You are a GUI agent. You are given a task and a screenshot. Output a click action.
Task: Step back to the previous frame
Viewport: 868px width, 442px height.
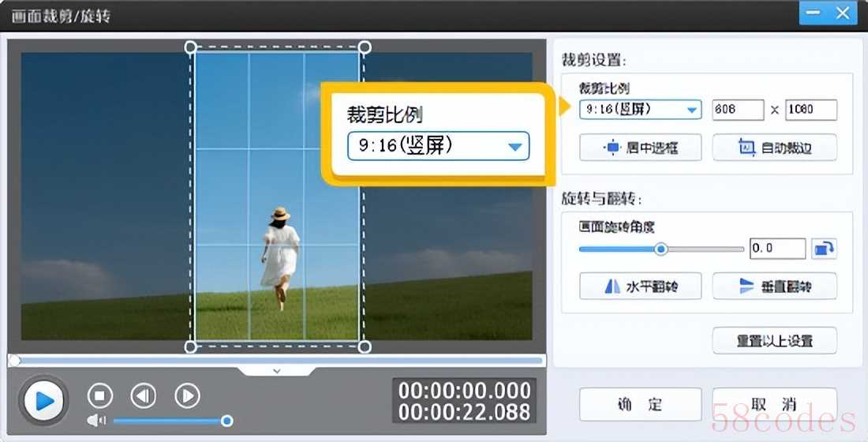tap(143, 395)
